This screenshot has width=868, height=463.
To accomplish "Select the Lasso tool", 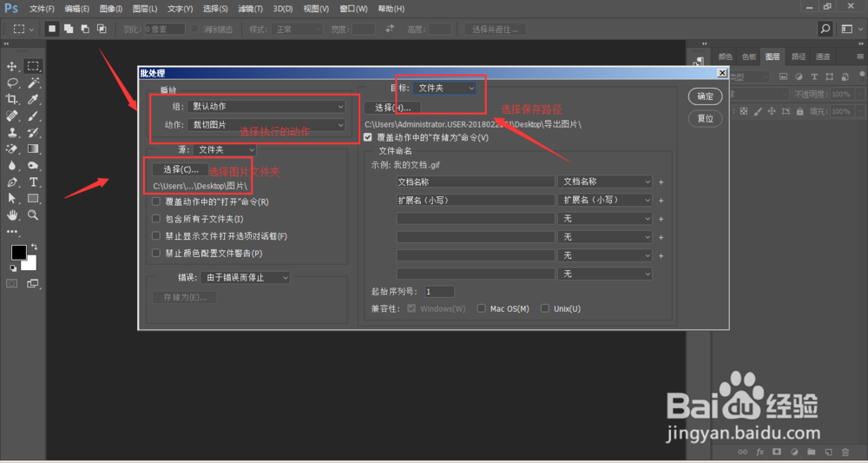I will [11, 83].
